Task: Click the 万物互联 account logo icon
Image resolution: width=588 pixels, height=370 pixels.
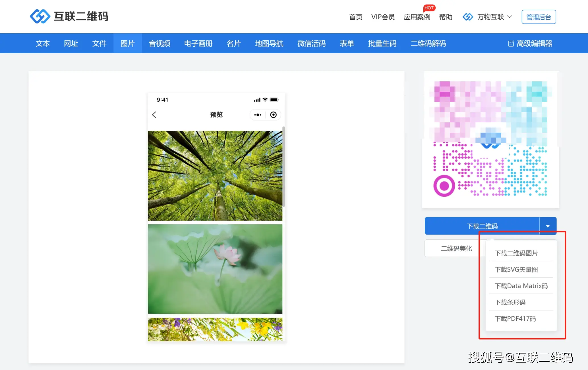Action: pyautogui.click(x=468, y=17)
